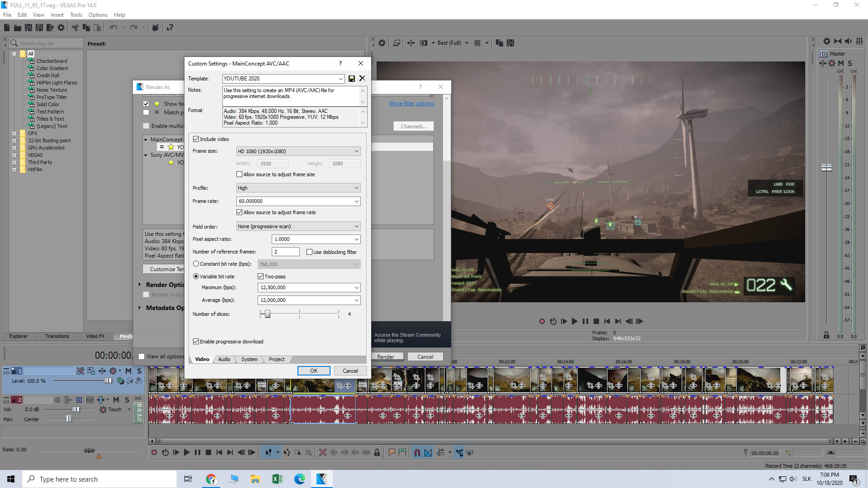
Task: Switch to the Project tab
Action: coord(277,359)
